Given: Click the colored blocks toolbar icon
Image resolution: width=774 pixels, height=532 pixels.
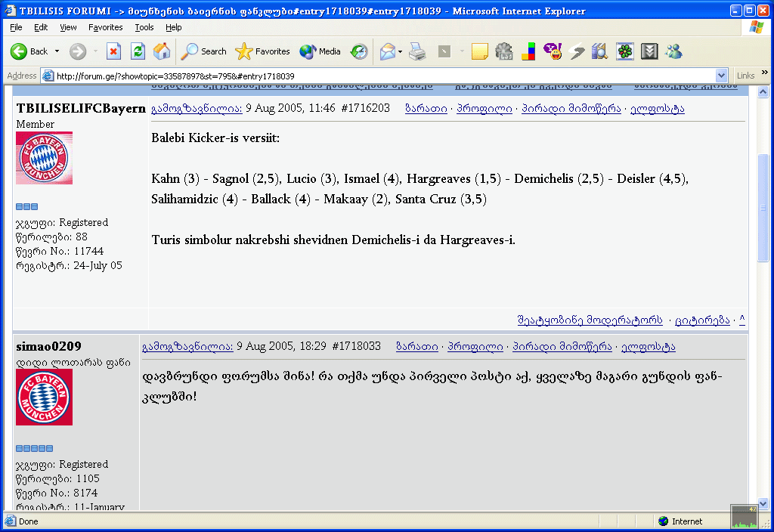Looking at the screenshot, I should click(x=528, y=51).
